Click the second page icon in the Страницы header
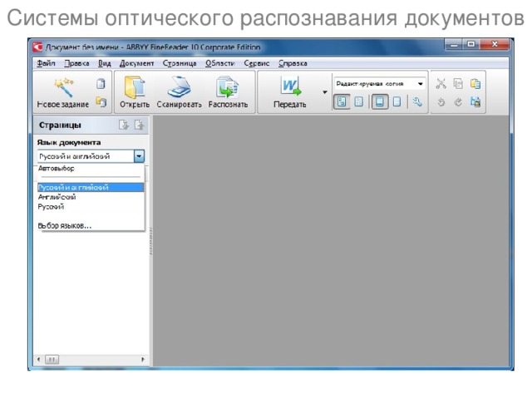Screen dimensions: 532x399 click(139, 126)
